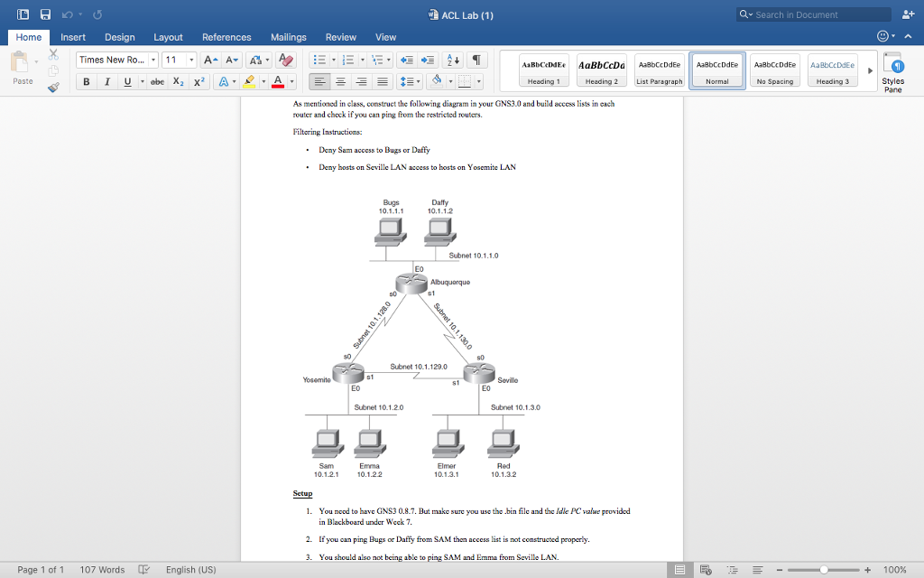924x578 pixels.
Task: Open bullet list dropdown arrow
Action: 334,61
